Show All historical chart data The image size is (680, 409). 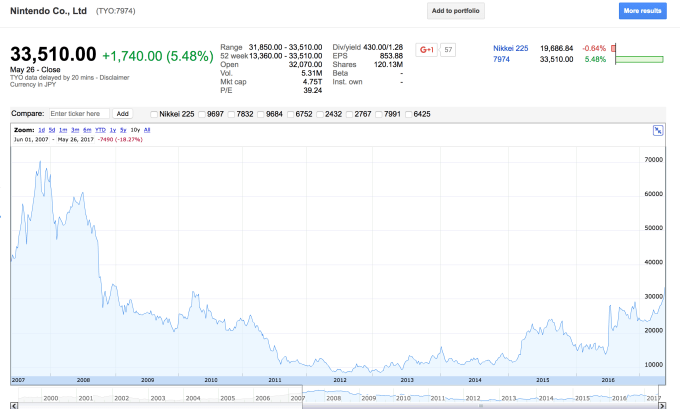[147, 130]
